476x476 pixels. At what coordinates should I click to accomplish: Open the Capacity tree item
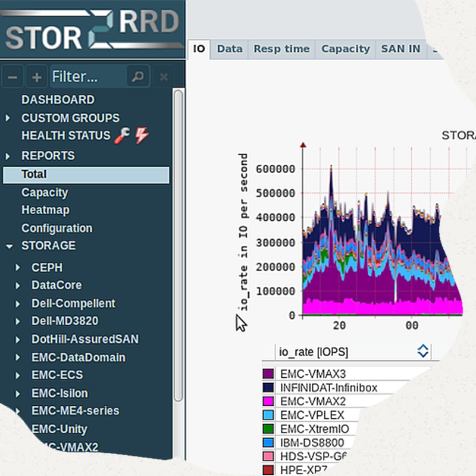pyautogui.click(x=45, y=193)
